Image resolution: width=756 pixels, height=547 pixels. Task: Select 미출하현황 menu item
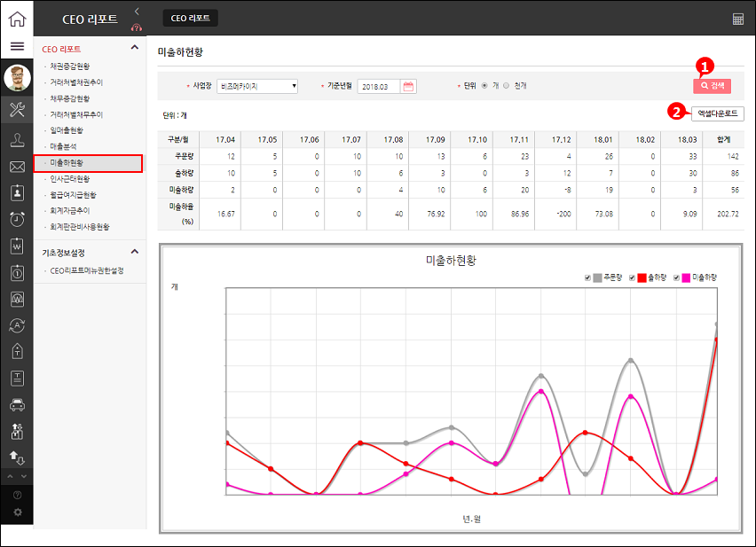tap(88, 163)
